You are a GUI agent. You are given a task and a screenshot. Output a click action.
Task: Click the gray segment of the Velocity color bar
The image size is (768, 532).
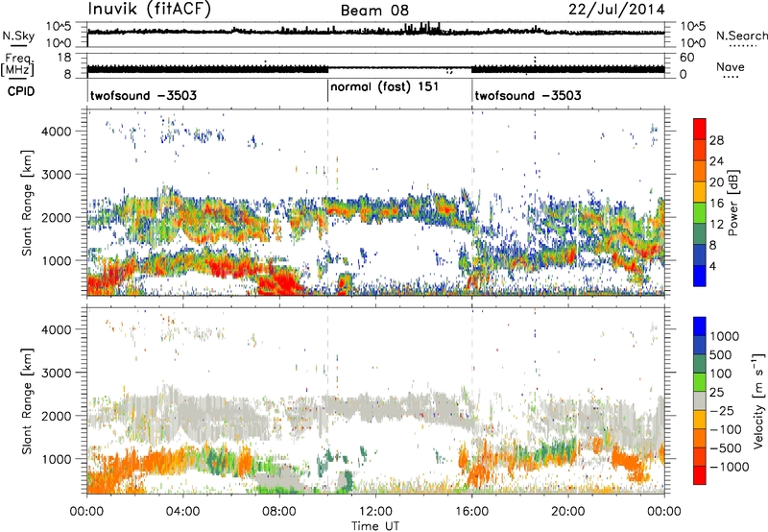(700, 400)
